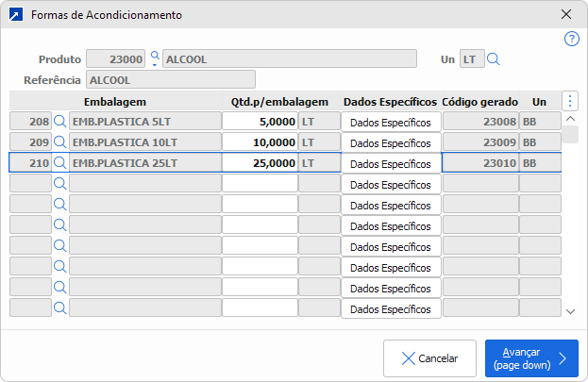This screenshot has height=382, width=588.
Task: Click search magnifier in first empty row
Action: (60, 184)
